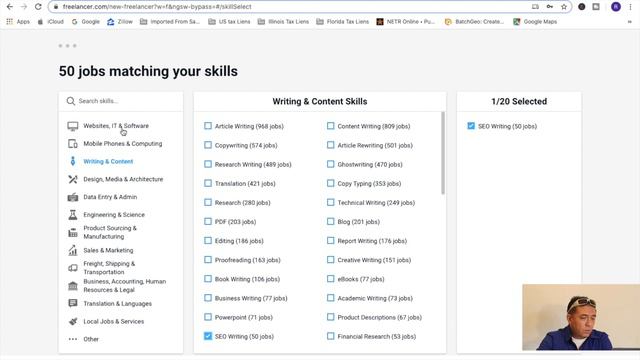Open the saved passwords key icon

550,7
